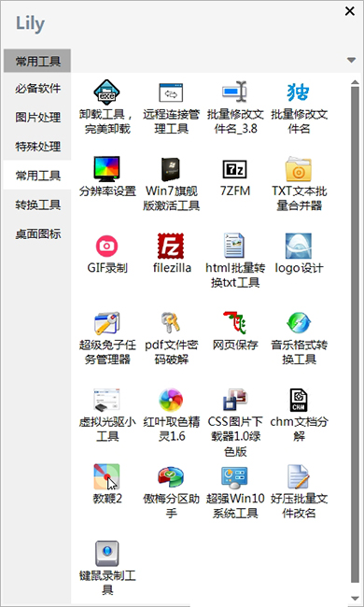The image size is (364, 607).
Task: Launch the logo设计 icon
Action: coord(299,247)
